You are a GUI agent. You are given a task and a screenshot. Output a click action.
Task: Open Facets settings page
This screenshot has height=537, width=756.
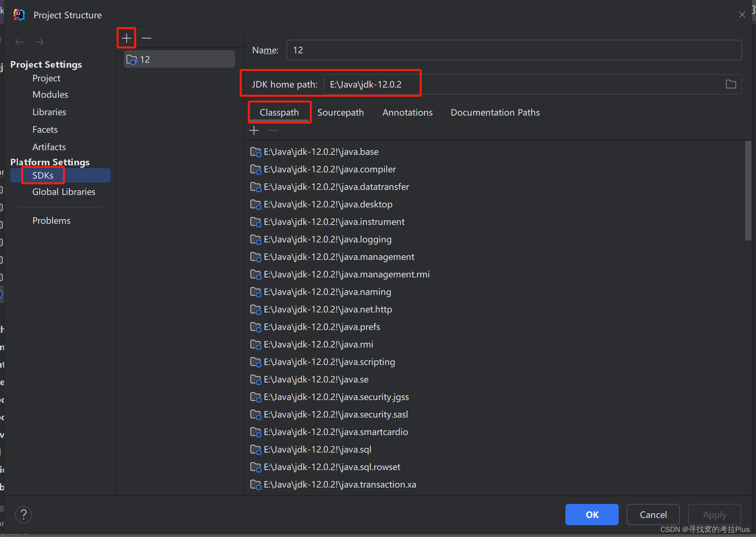pos(45,130)
